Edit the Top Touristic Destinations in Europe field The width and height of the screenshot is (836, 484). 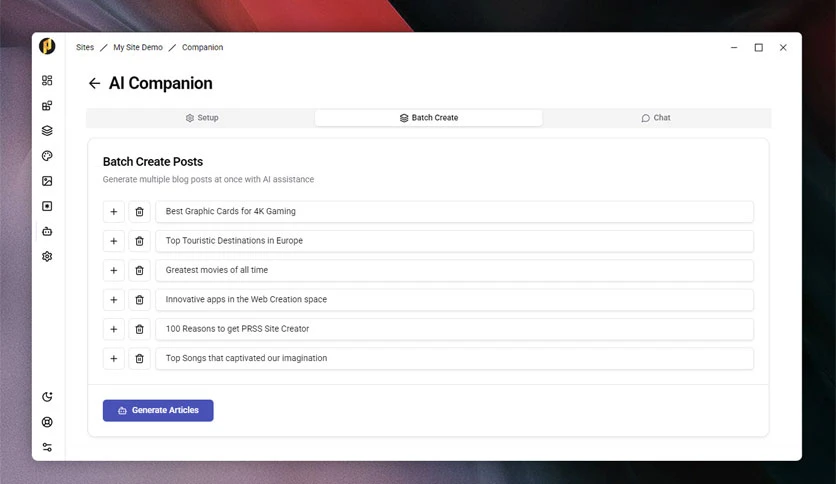coord(454,241)
